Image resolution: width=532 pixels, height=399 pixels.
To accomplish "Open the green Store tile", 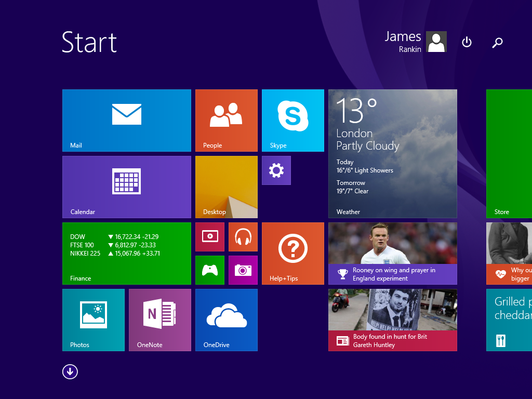I will tap(509, 154).
